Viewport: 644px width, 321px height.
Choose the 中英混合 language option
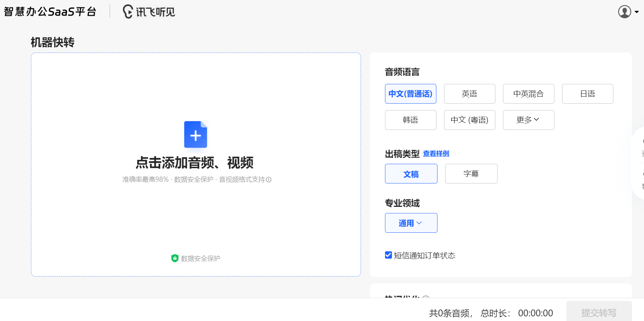tap(529, 94)
